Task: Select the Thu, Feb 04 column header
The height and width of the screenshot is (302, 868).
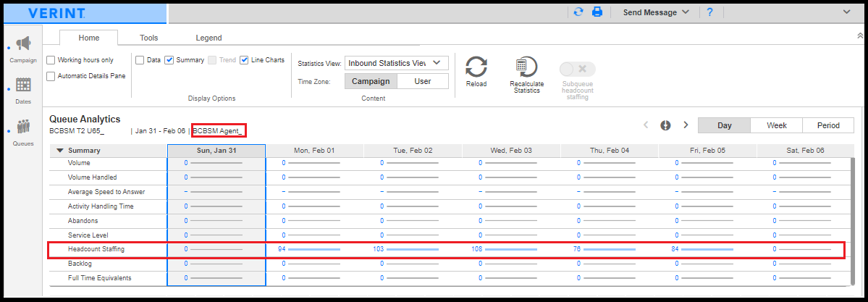Action: point(609,151)
